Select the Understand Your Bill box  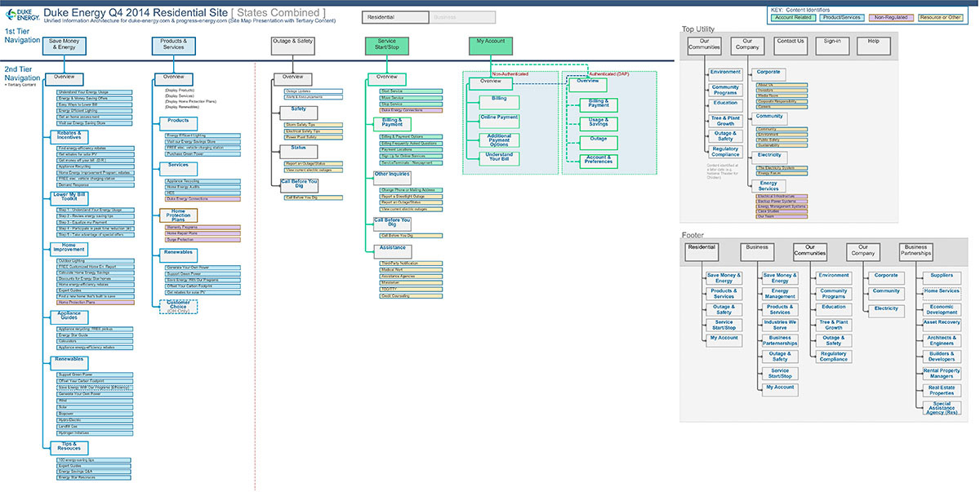pos(499,158)
